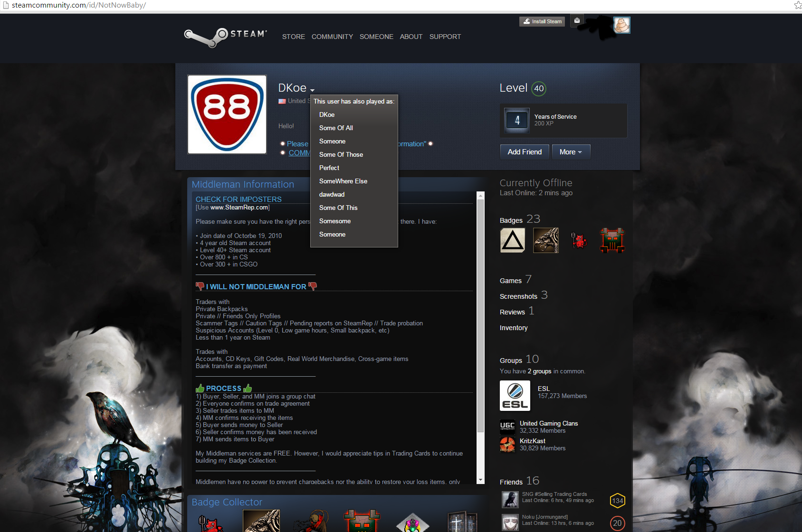Click the level 40 badge circle

(x=538, y=88)
